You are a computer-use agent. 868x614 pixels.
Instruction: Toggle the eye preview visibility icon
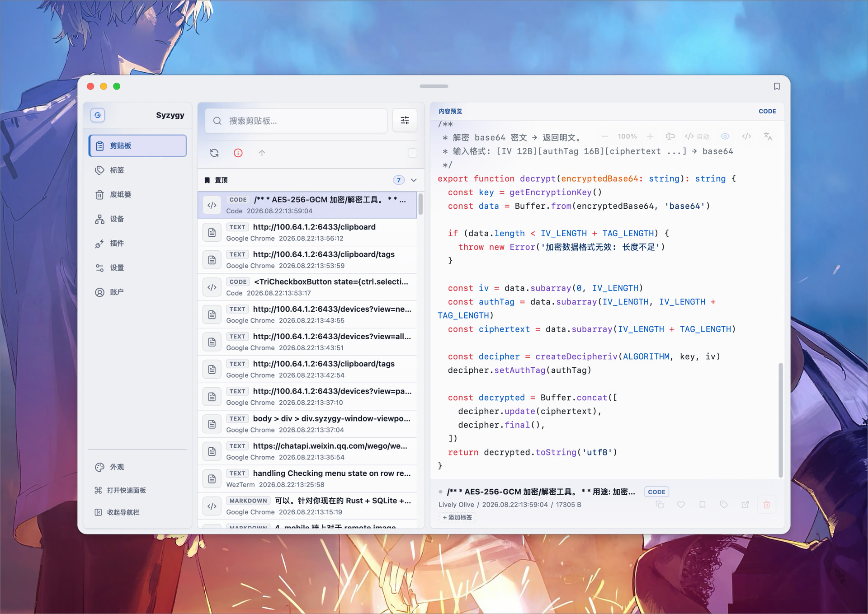(x=725, y=136)
